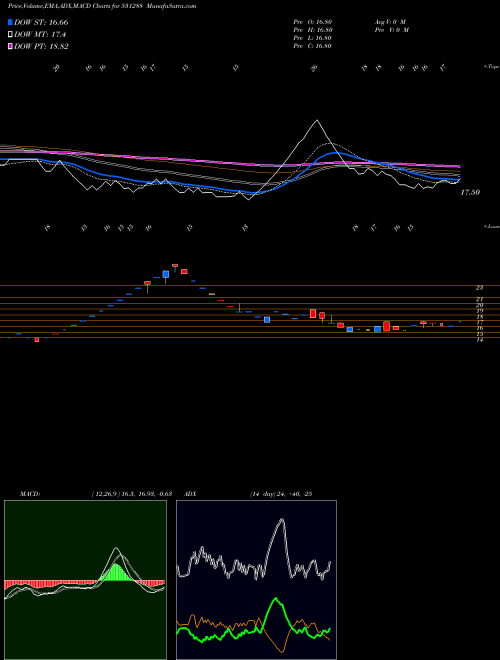Click the 'Pre C: 16.80' value
The height and width of the screenshot is (660, 500).
313,46
